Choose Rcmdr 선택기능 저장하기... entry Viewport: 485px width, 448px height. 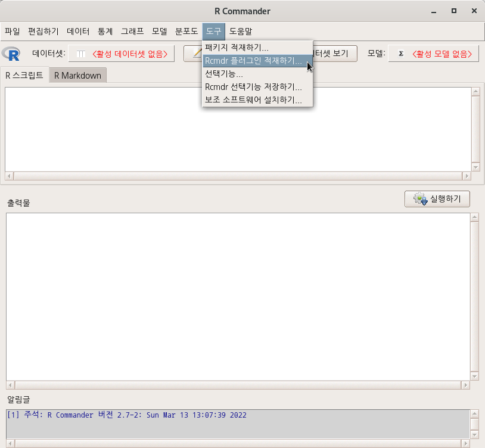(257, 87)
